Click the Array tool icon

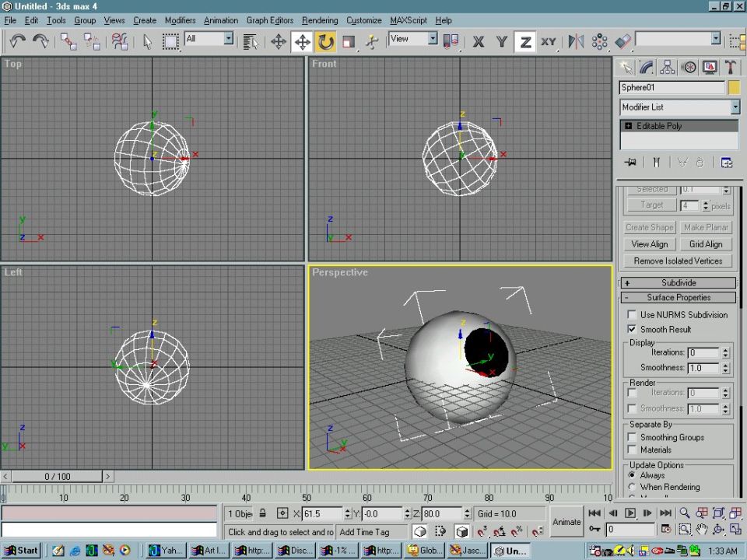[x=599, y=41]
